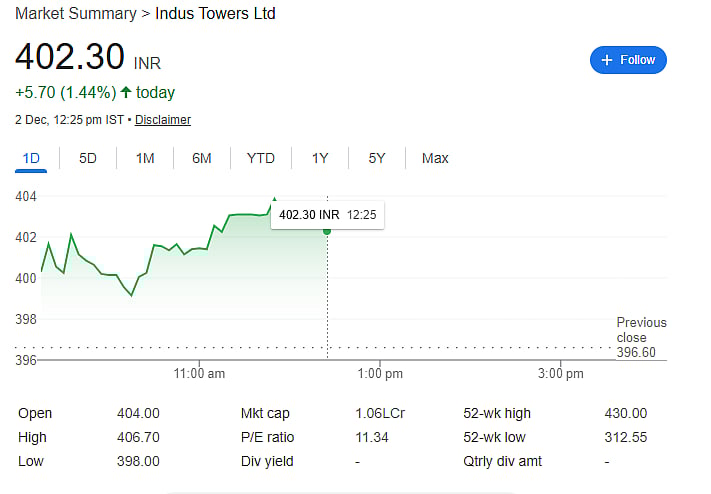The height and width of the screenshot is (494, 711).
Task: Click the green up arrow beside today
Action: 126,93
